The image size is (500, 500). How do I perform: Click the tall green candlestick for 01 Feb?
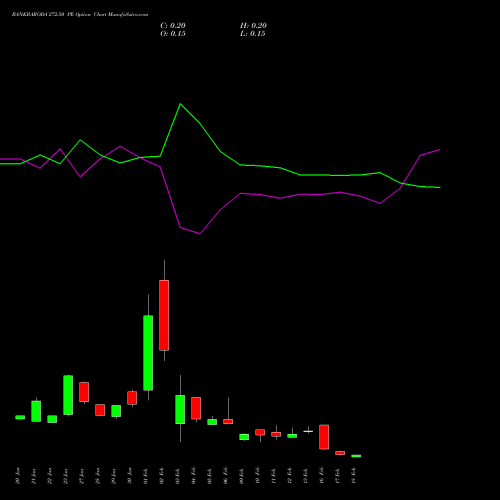(x=148, y=353)
